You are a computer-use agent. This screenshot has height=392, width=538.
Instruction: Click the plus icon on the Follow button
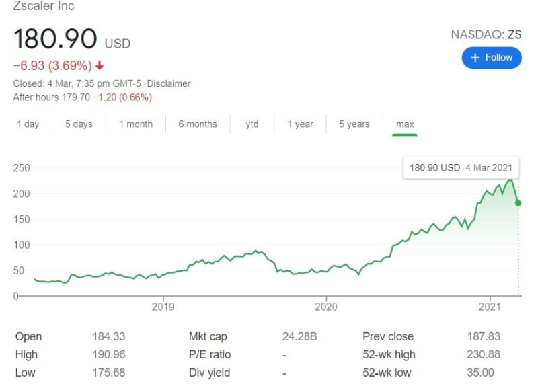click(476, 58)
